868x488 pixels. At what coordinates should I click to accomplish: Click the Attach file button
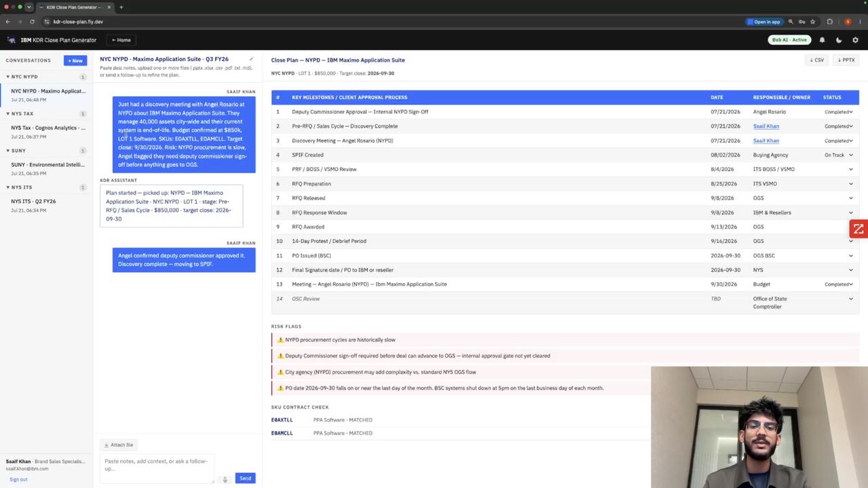point(119,445)
